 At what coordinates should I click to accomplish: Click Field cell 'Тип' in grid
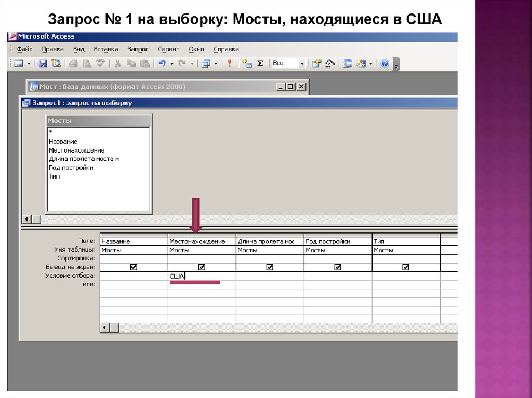pos(406,241)
